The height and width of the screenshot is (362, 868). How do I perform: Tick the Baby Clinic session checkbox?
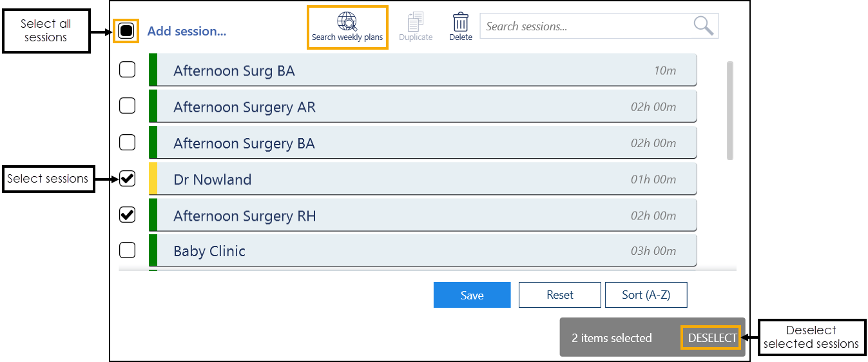click(128, 250)
